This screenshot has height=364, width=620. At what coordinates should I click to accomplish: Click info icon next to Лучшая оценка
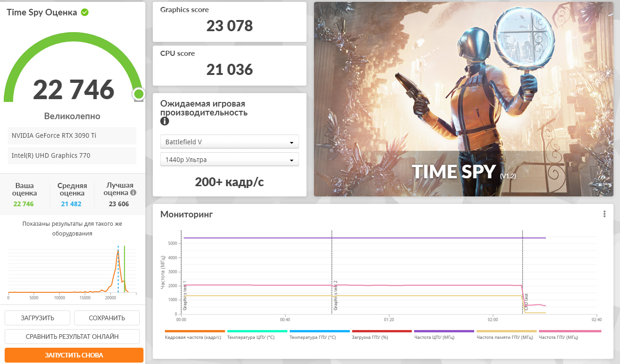[133, 192]
